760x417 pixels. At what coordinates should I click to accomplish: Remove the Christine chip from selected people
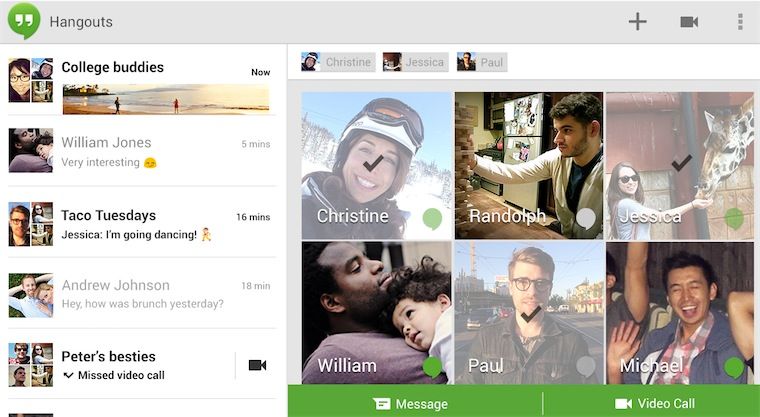tap(338, 62)
